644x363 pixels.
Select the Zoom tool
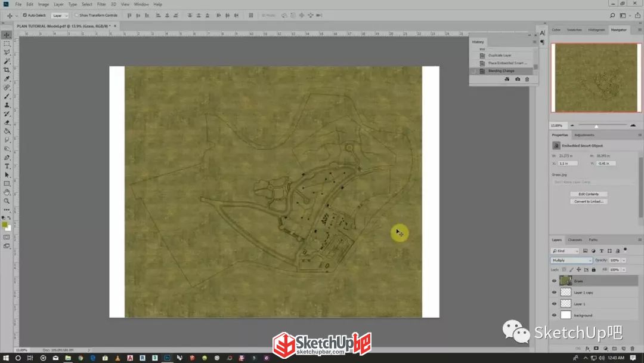7,201
